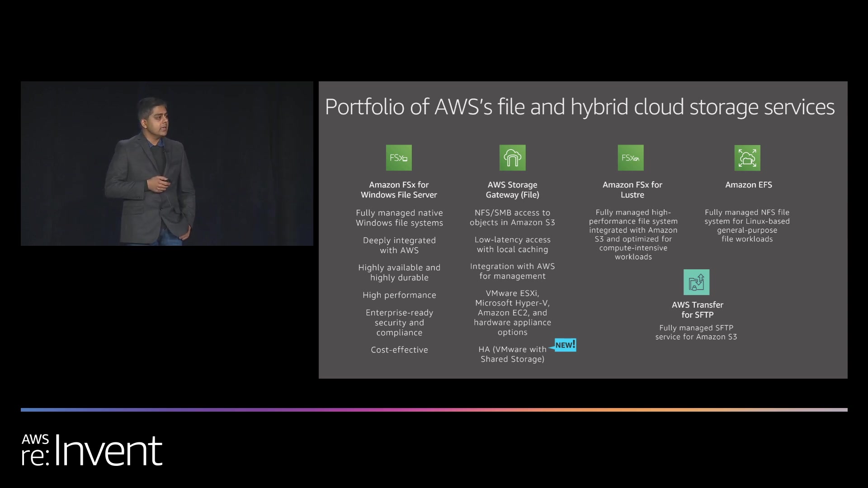Click the AWS Transfer for SFTP icon

pos(695,282)
